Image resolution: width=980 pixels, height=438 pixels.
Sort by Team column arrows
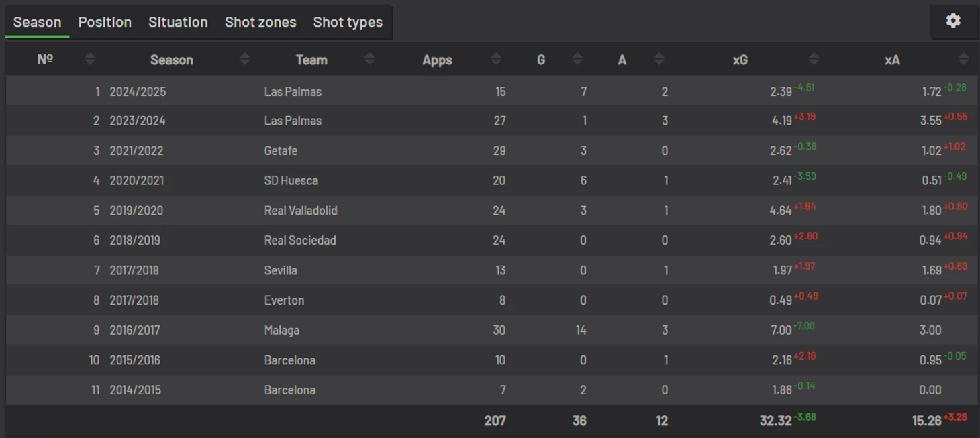coord(369,60)
